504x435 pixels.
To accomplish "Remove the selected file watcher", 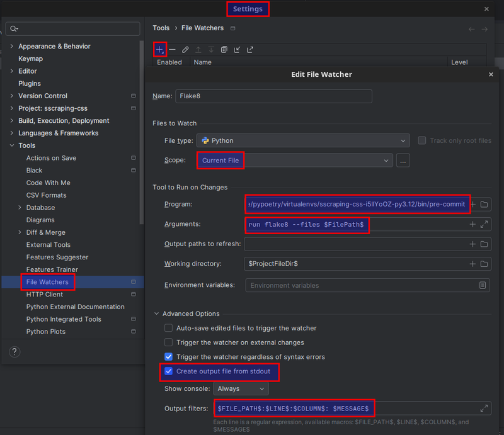I will point(172,50).
